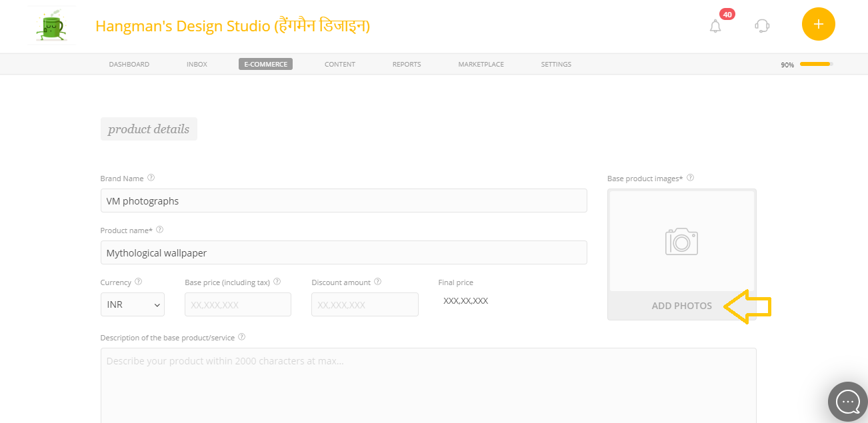This screenshot has height=423, width=868.
Task: Open the chat bubble icon at bottom right
Action: coord(847,402)
